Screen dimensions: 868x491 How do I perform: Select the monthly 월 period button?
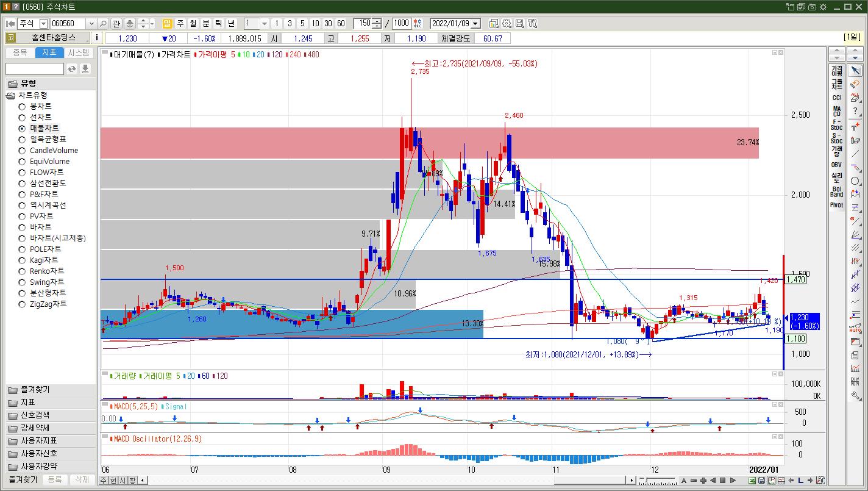(193, 23)
